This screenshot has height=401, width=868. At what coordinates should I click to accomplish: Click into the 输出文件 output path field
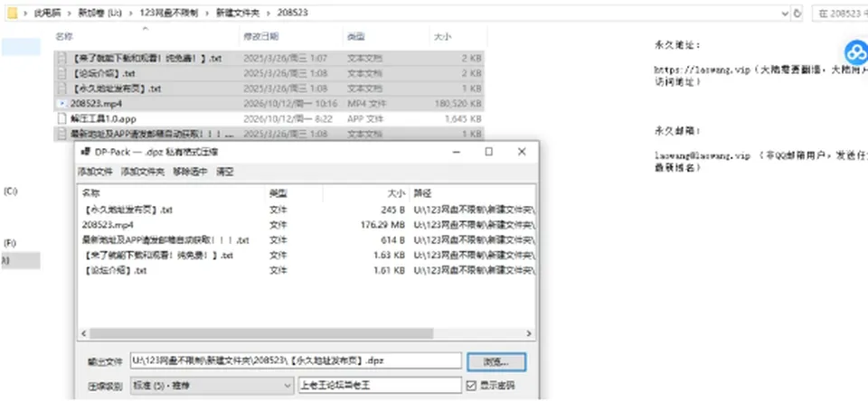[x=296, y=360]
